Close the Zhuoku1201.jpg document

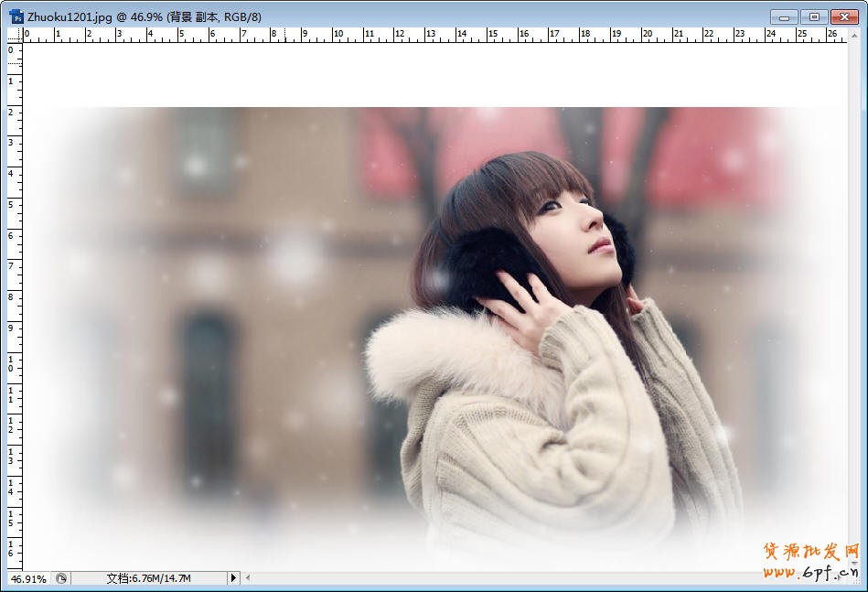coord(843,16)
